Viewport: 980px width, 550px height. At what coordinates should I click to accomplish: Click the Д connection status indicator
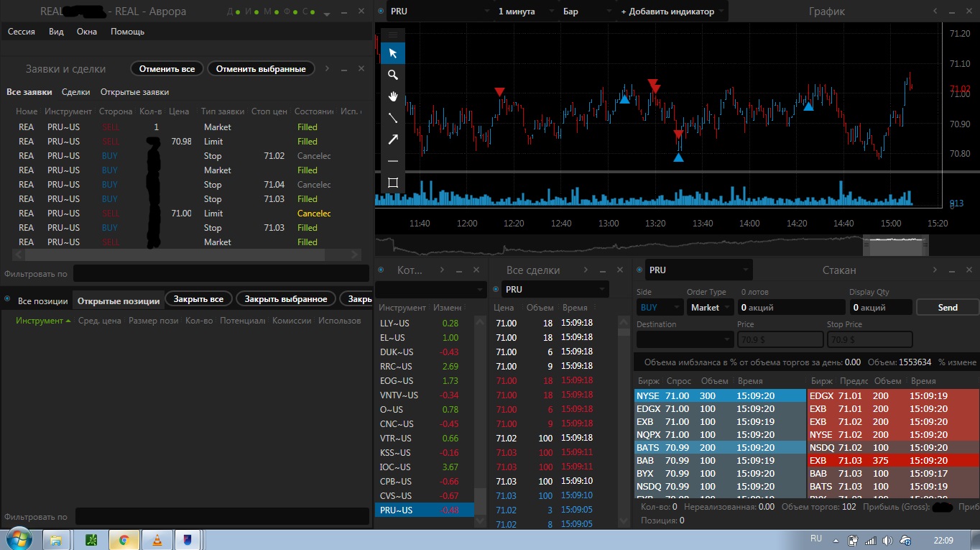point(234,12)
